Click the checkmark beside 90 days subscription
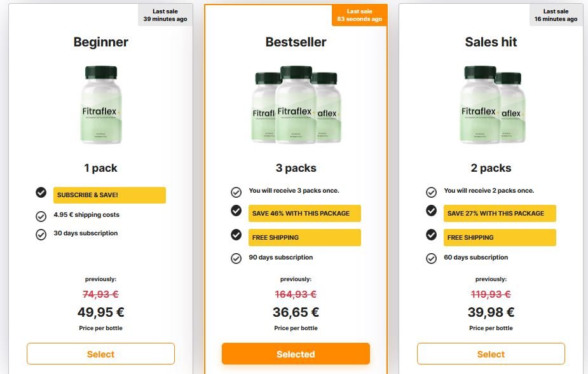The height and width of the screenshot is (374, 588). [x=236, y=259]
